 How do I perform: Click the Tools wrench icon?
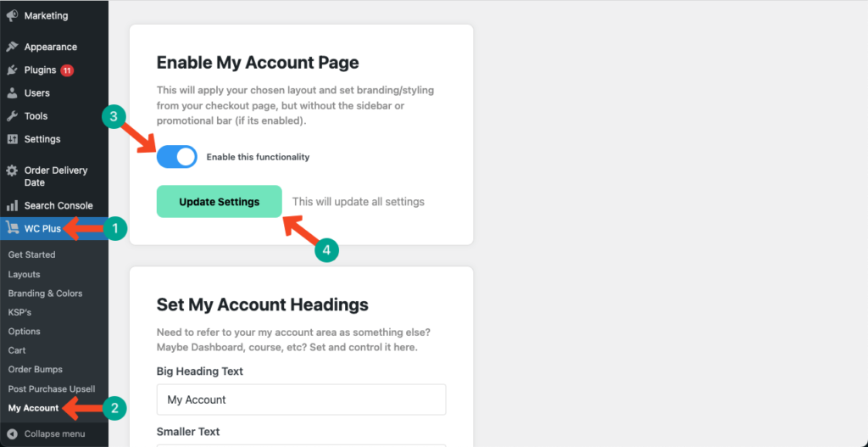(12, 116)
